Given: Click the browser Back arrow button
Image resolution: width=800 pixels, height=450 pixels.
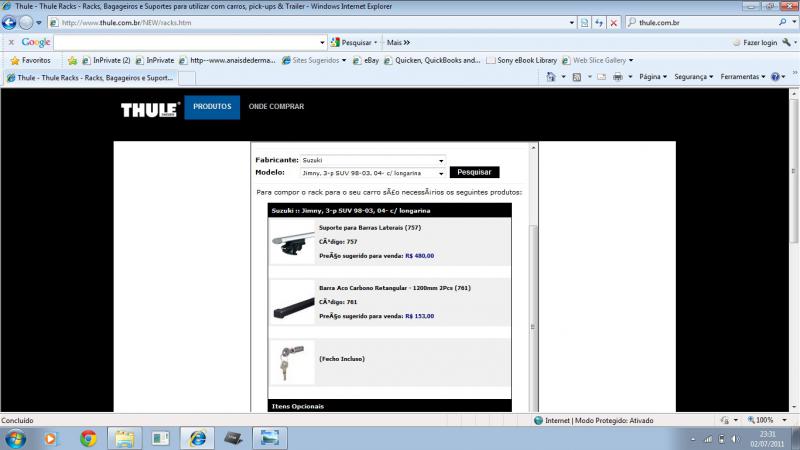Looking at the screenshot, I should click(9, 22).
